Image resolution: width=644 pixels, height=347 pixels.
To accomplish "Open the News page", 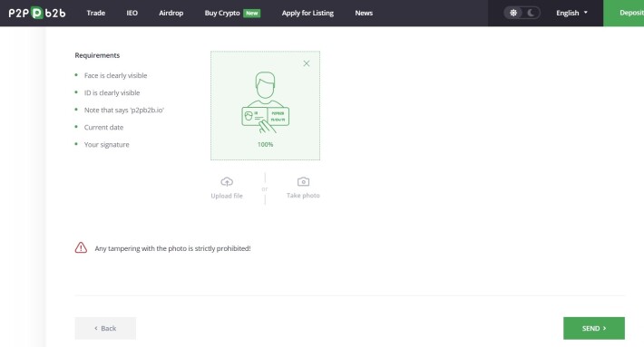I will tap(364, 13).
